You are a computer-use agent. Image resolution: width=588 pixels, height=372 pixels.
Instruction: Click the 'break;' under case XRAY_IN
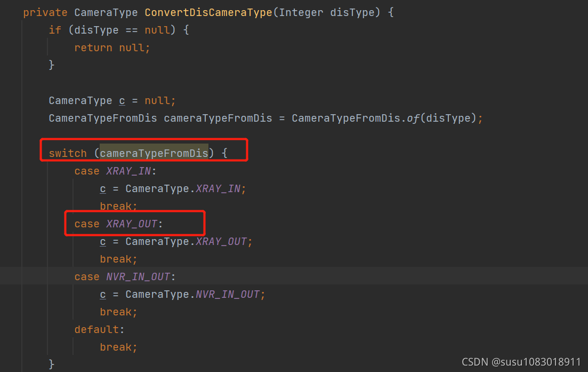118,206
